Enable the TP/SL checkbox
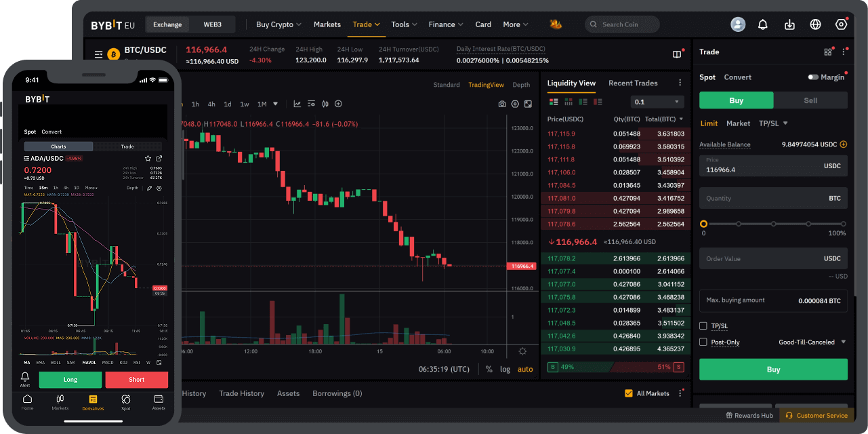Screen dimensions: 868x434 click(703, 326)
